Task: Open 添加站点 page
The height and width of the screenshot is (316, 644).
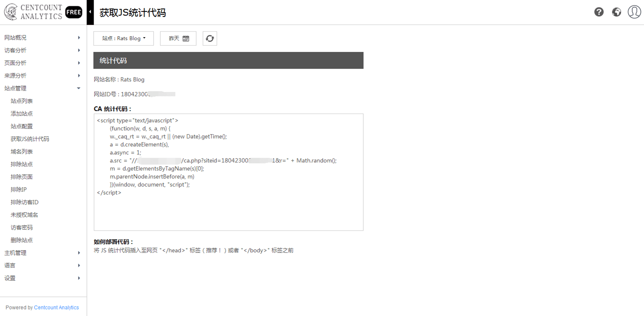Action: (22, 113)
